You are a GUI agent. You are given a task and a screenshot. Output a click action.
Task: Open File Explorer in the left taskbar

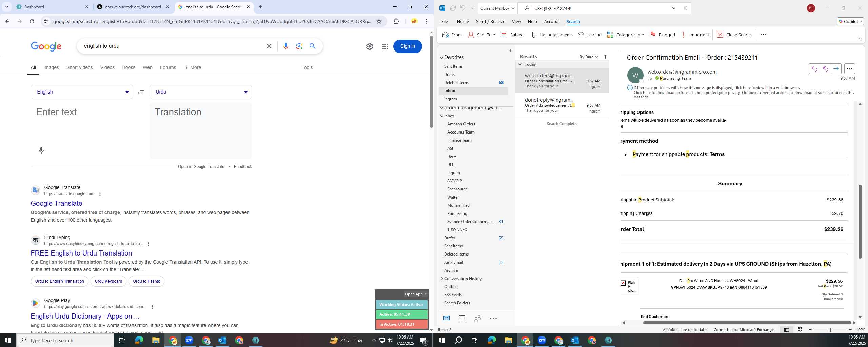[x=156, y=340]
